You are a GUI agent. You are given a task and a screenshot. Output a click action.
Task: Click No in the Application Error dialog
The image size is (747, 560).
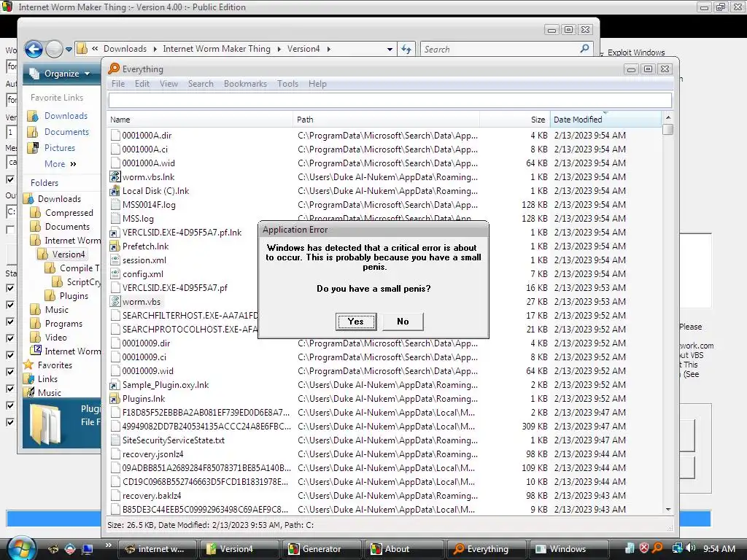coord(403,322)
